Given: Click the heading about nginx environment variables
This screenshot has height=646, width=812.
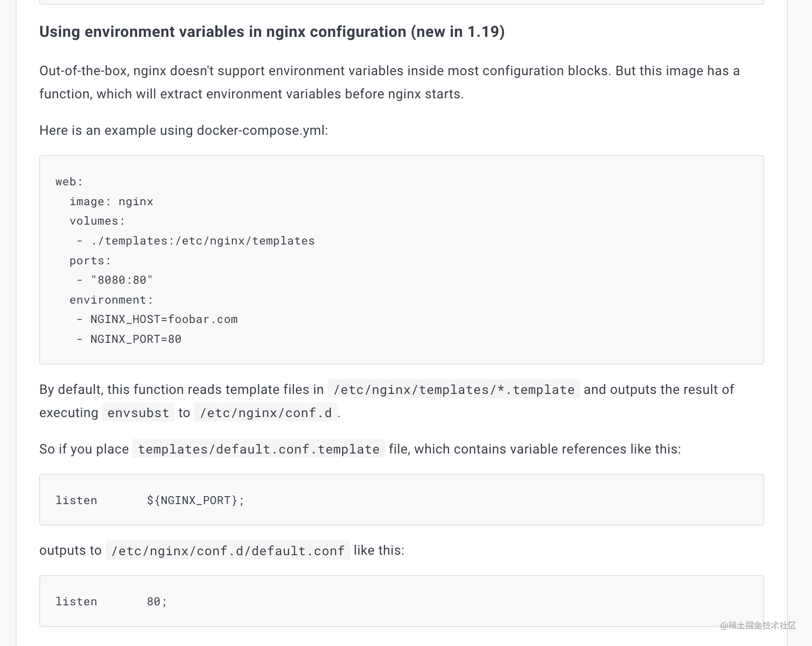Looking at the screenshot, I should click(272, 32).
